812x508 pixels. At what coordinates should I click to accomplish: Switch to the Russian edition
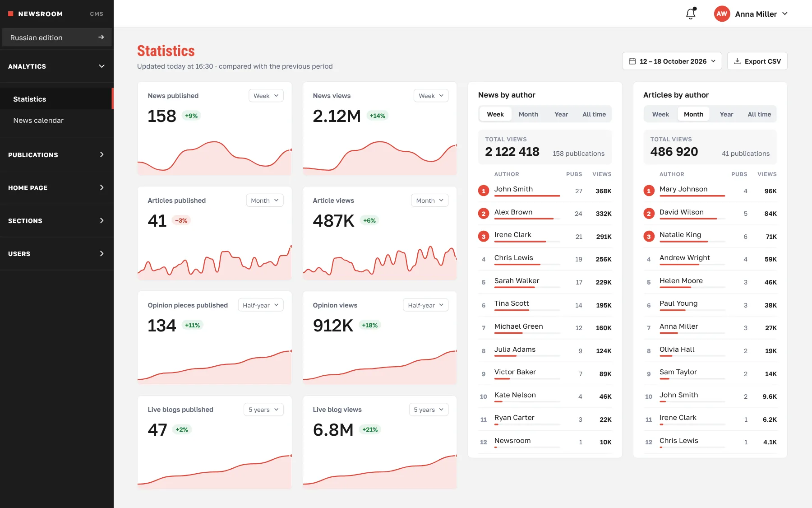[x=57, y=37]
